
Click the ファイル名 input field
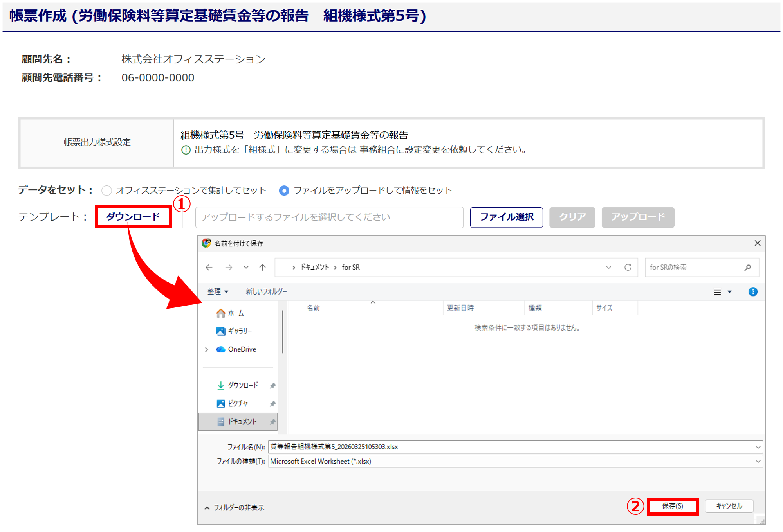[x=509, y=447]
